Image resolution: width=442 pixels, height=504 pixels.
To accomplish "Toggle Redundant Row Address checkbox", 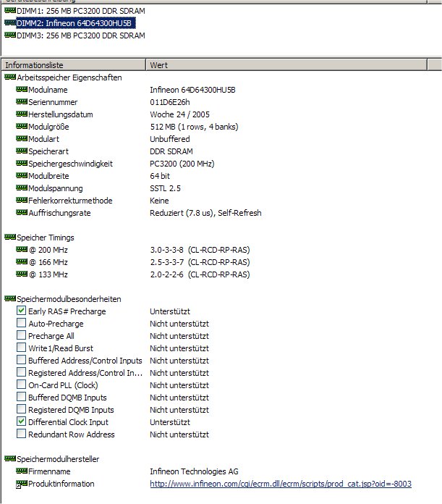I will pyautogui.click(x=21, y=434).
